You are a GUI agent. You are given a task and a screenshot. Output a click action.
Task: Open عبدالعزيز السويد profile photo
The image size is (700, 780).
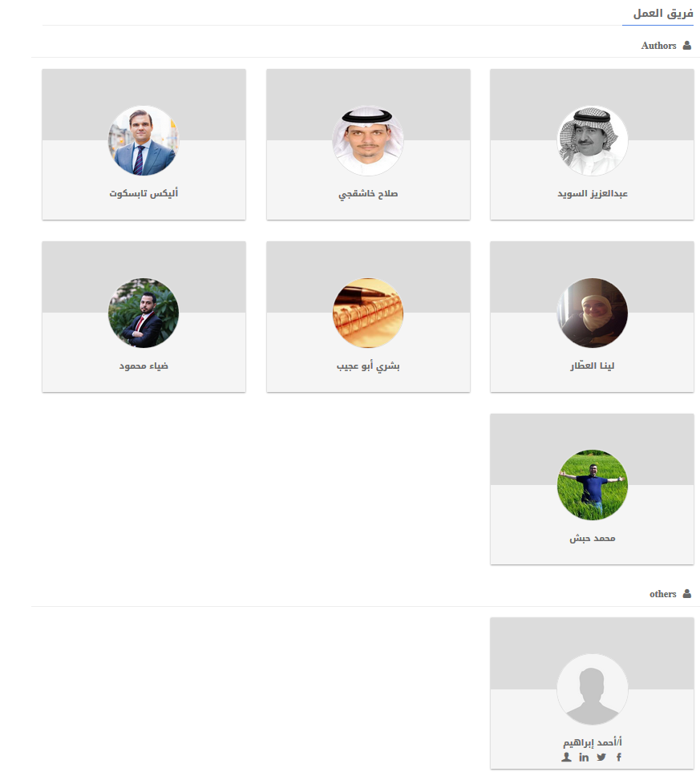point(592,141)
